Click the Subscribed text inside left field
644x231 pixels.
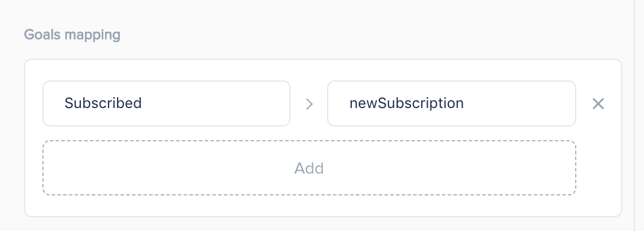click(103, 103)
